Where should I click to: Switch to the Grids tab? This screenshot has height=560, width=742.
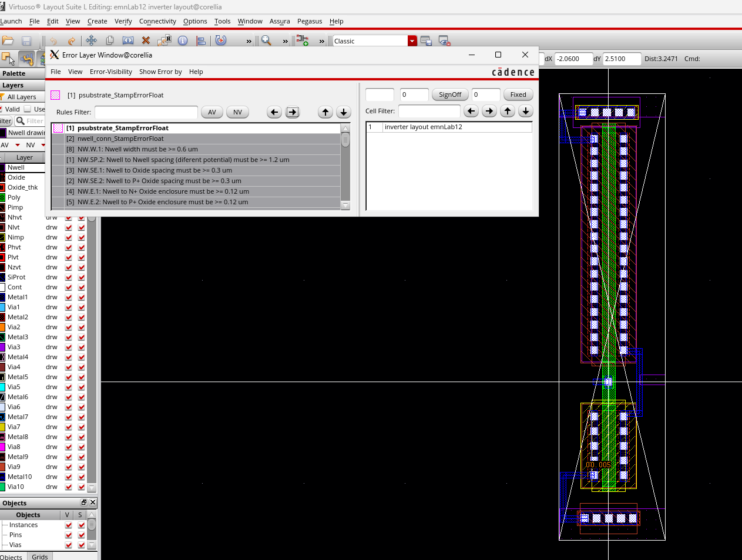point(40,556)
